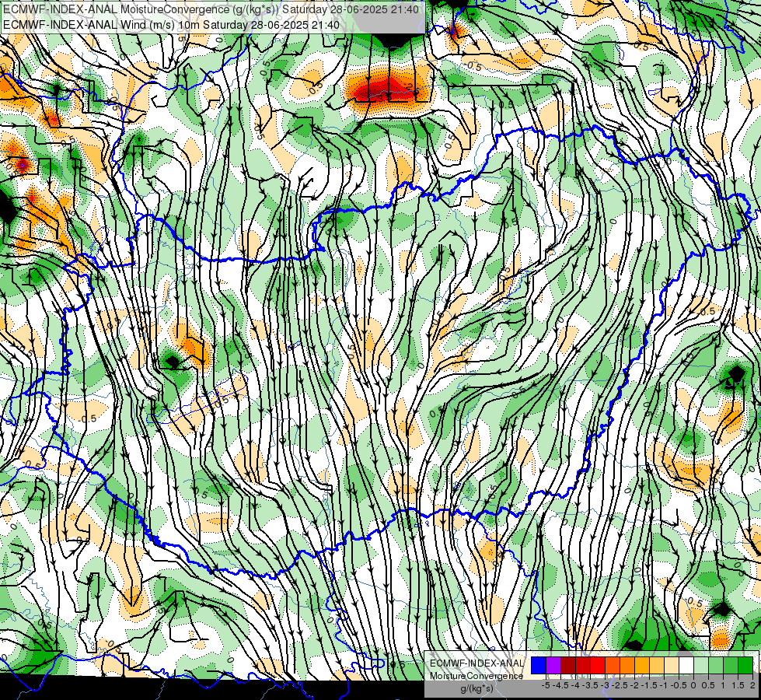Click the MoistureConvergence title line at top
This screenshot has width=761, height=700.
coord(211,9)
